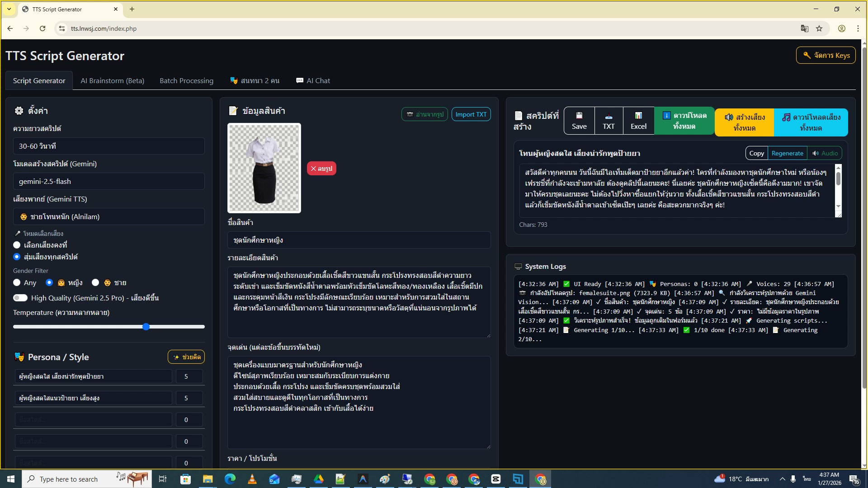Image resolution: width=868 pixels, height=488 pixels.
Task: Click the Regenerate script button
Action: (x=787, y=153)
